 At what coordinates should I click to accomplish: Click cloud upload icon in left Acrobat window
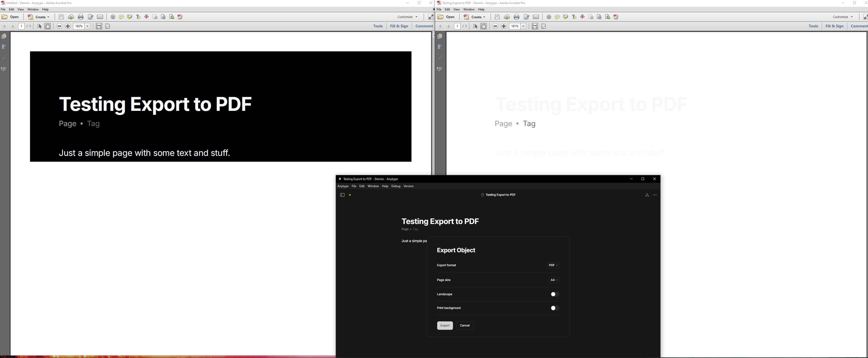coord(71,17)
